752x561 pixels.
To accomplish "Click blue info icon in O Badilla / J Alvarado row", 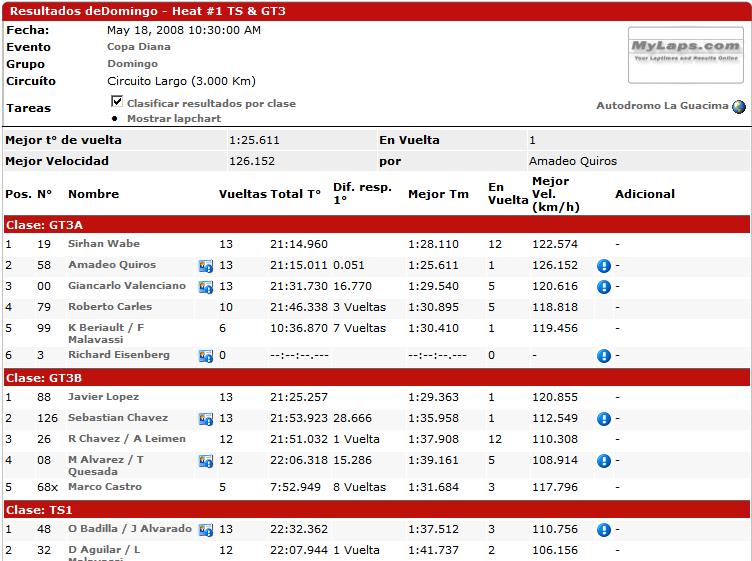I will coord(604,530).
